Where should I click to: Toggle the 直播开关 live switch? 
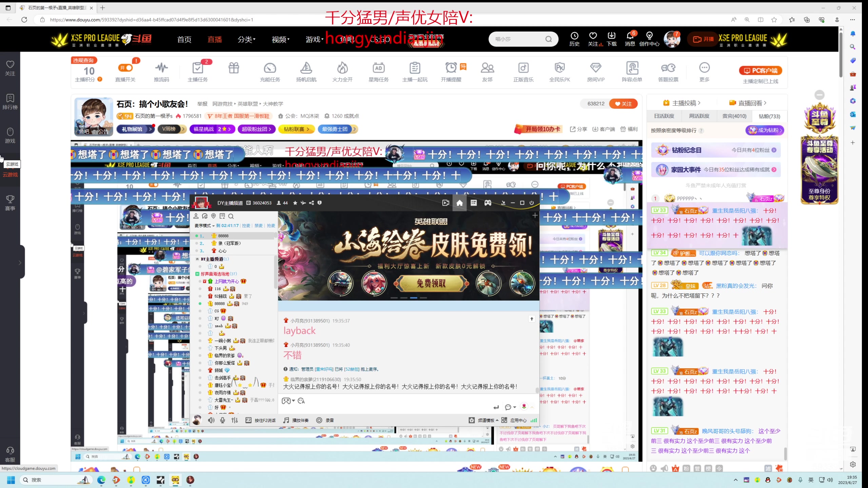pos(125,68)
